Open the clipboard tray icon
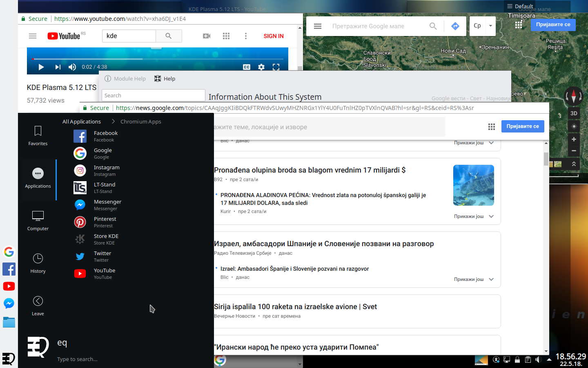The height and width of the screenshot is (368, 588). point(528,359)
